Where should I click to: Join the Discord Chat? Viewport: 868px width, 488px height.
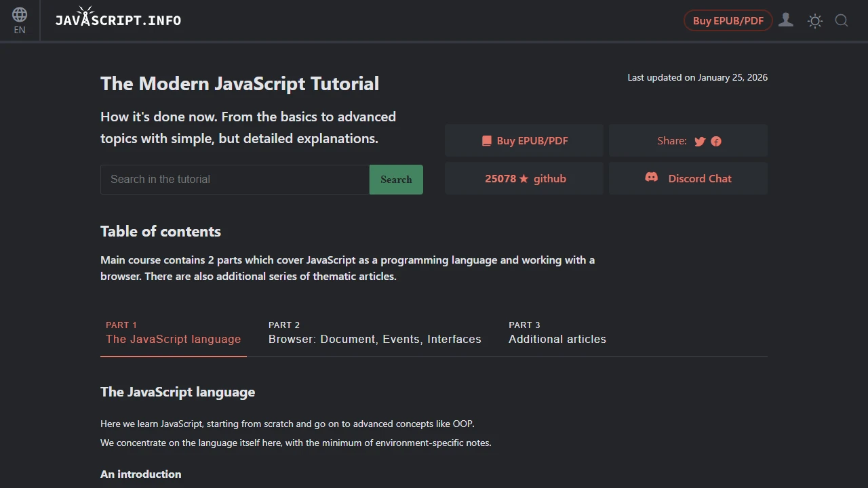coord(700,178)
